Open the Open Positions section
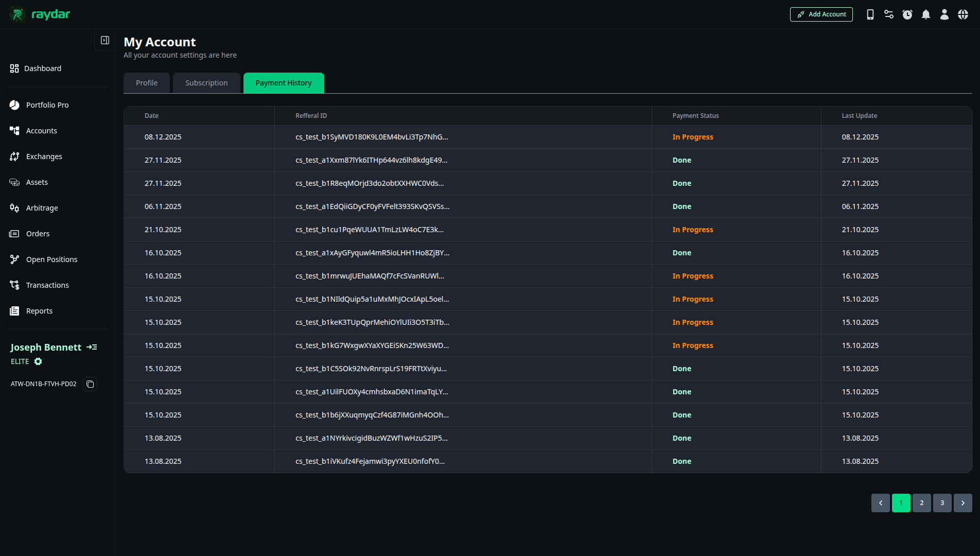The image size is (980, 556). point(51,259)
